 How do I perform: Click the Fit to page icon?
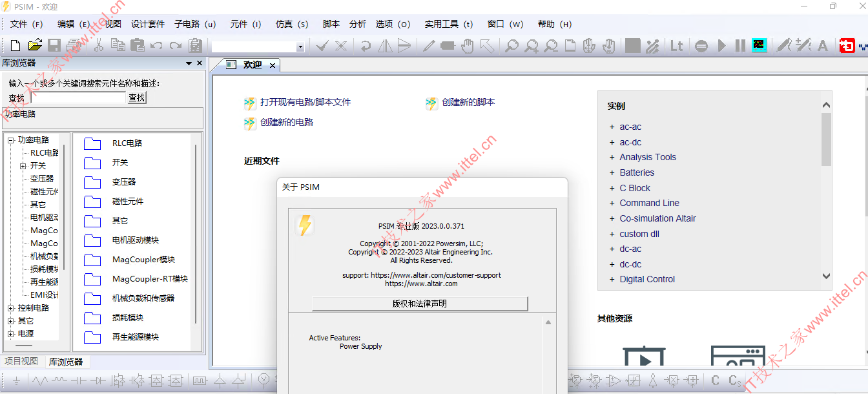tap(570, 46)
